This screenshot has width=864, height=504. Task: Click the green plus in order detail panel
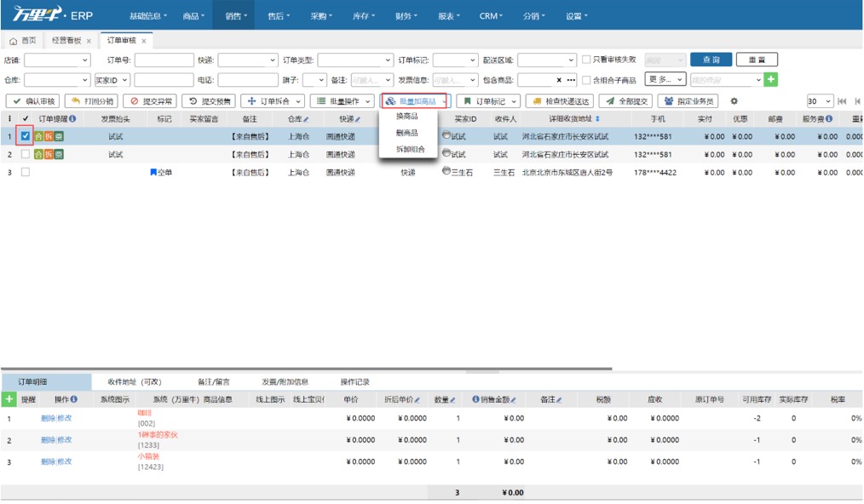9,399
